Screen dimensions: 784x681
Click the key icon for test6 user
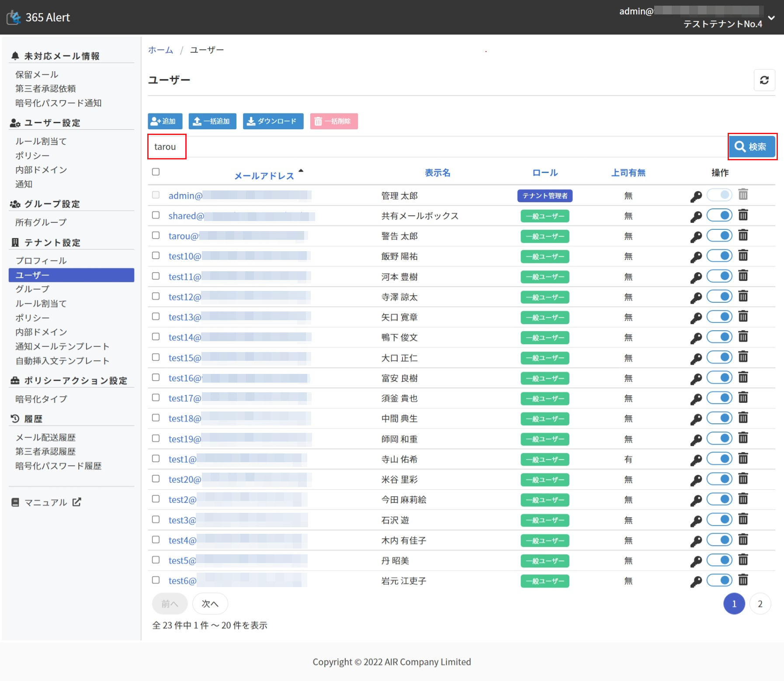point(696,581)
